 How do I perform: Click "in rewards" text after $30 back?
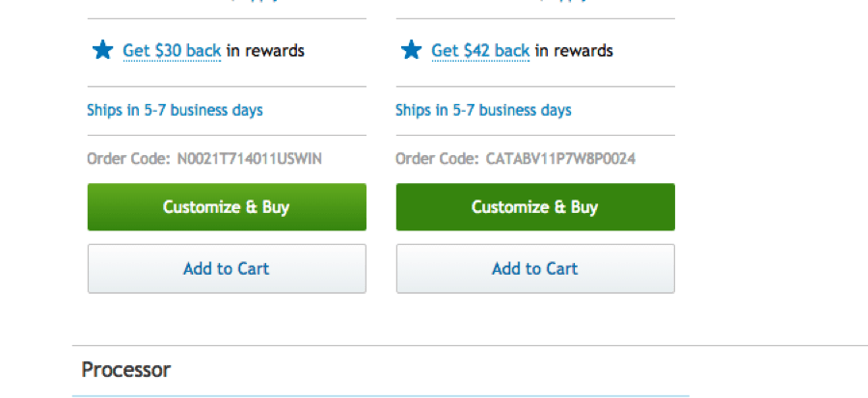(x=266, y=51)
